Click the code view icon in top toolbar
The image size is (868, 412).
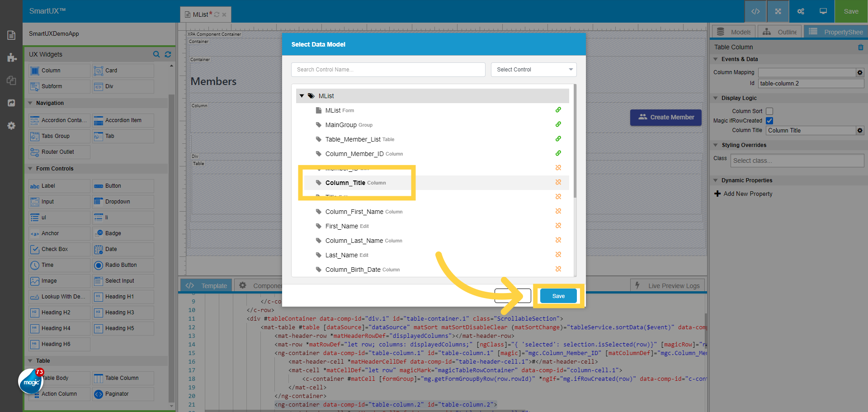click(x=755, y=11)
